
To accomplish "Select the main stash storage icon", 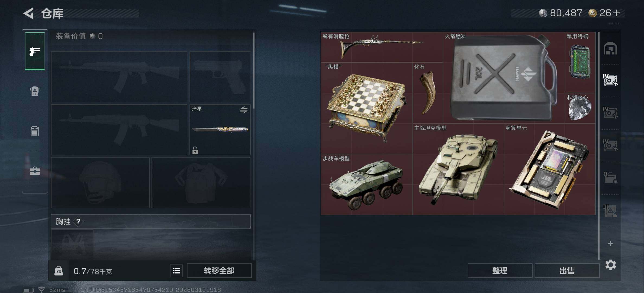I will click(x=610, y=49).
